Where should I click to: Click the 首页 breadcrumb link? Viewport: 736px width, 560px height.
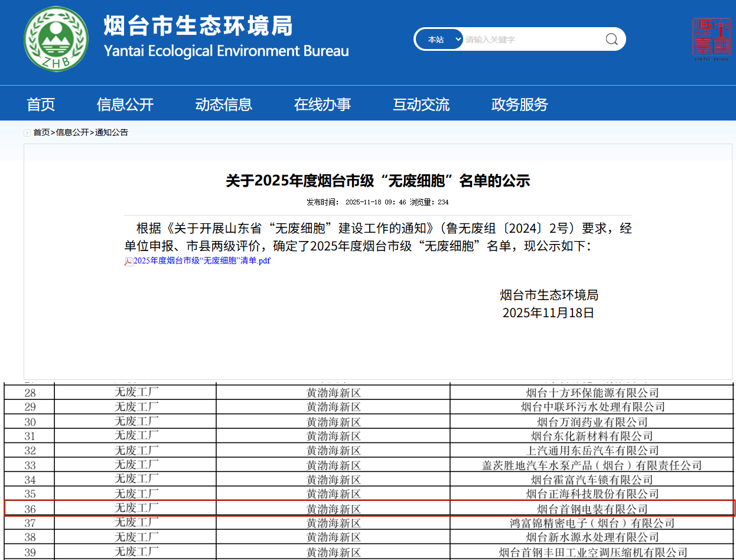(x=41, y=132)
